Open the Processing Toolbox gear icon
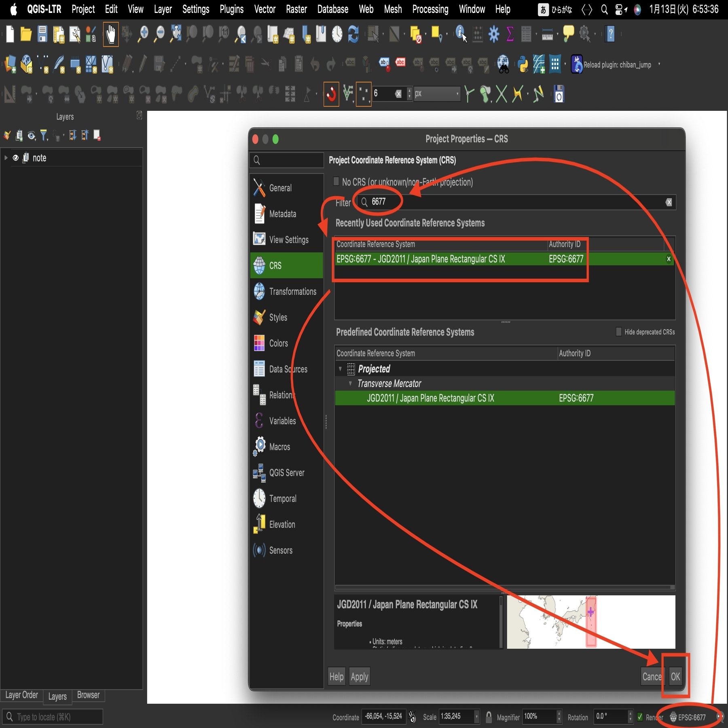This screenshot has height=728, width=728. coord(494,34)
